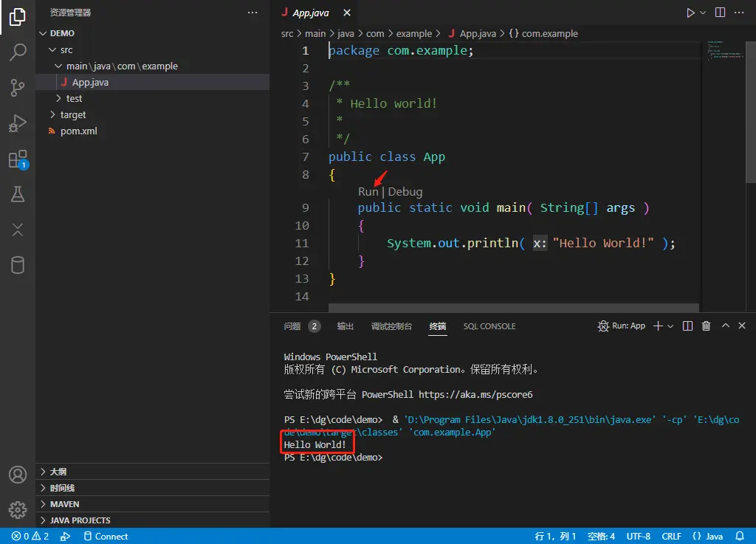
Task: Collapse the main\java\com\example folder
Action: coord(152,66)
